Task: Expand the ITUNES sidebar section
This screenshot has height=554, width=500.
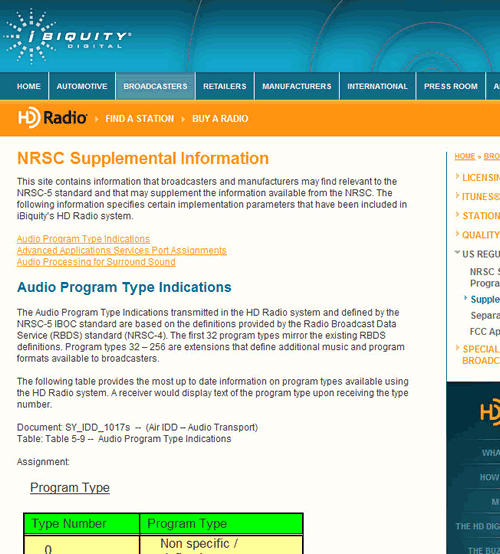Action: [x=478, y=196]
